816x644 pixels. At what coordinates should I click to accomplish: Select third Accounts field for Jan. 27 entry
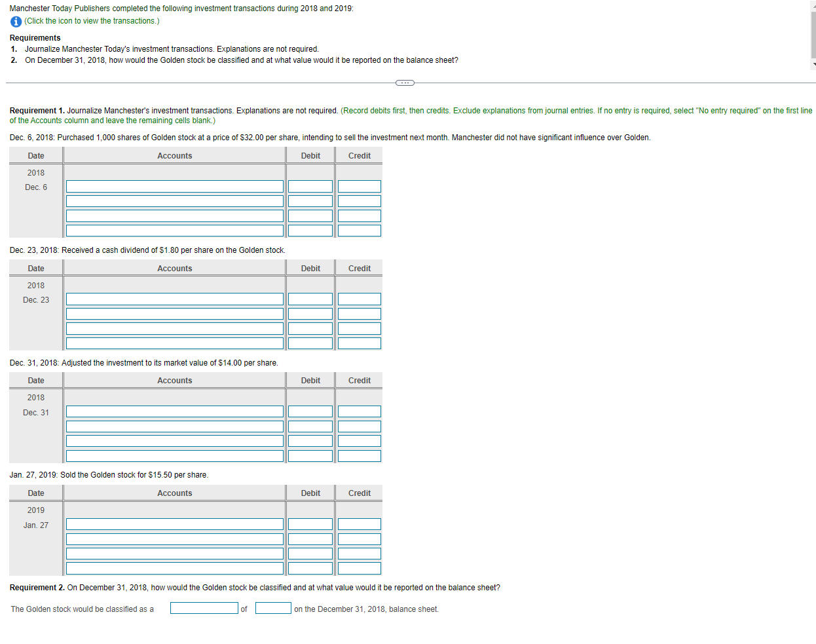pos(175,554)
